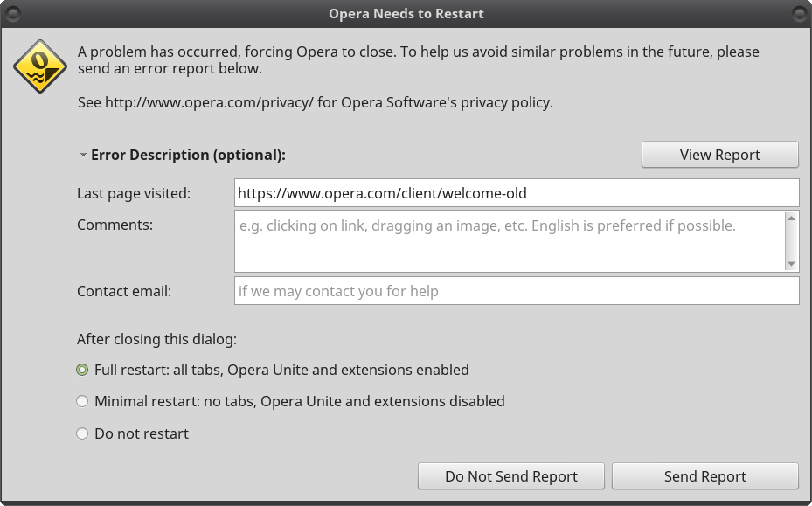The image size is (812, 506).
Task: Click the Do Not Send Report button
Action: 511,476
